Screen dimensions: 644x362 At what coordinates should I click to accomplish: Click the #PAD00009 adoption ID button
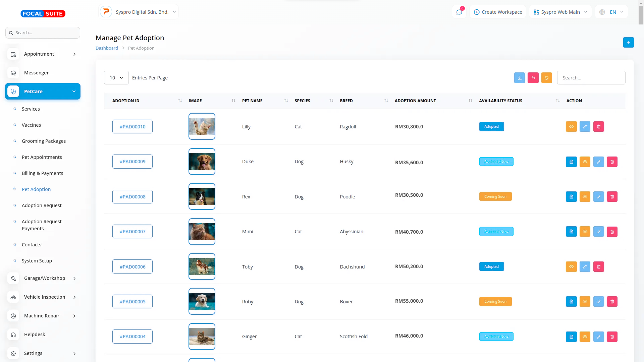point(132,162)
